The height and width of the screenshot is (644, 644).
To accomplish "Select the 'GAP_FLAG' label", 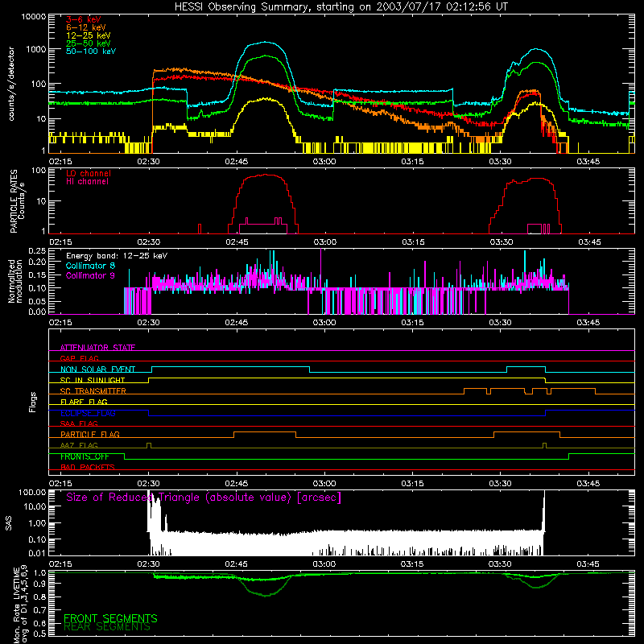I will pyautogui.click(x=79, y=358).
